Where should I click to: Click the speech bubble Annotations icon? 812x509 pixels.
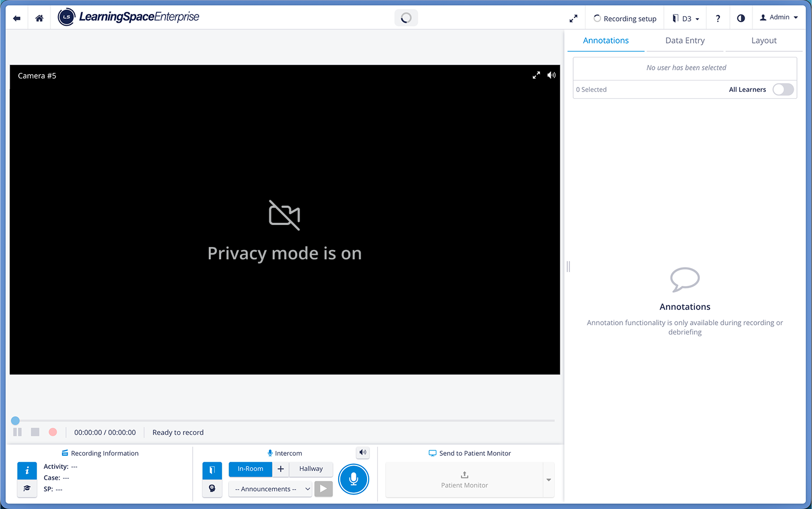coord(685,279)
